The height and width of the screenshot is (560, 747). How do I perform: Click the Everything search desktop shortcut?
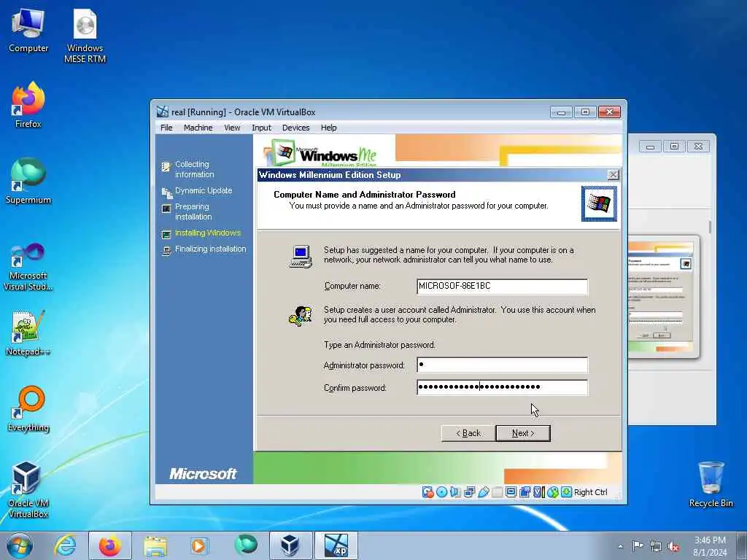[x=28, y=408]
